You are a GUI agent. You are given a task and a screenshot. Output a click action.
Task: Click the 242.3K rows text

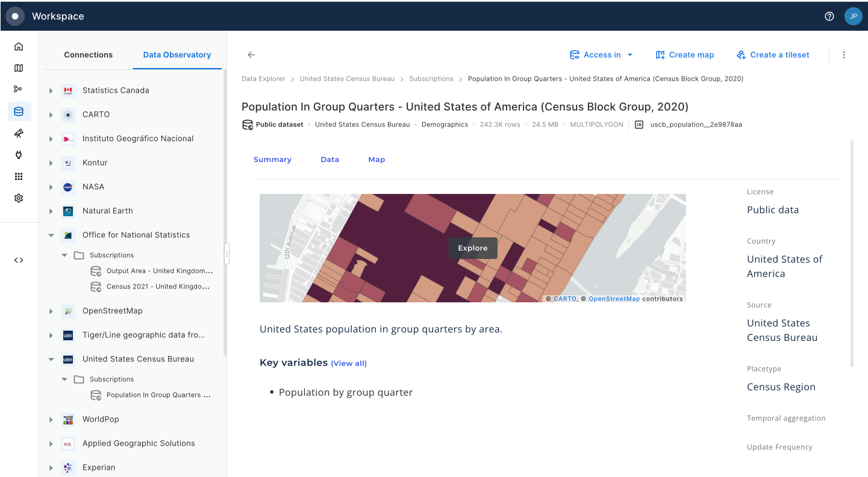point(500,125)
